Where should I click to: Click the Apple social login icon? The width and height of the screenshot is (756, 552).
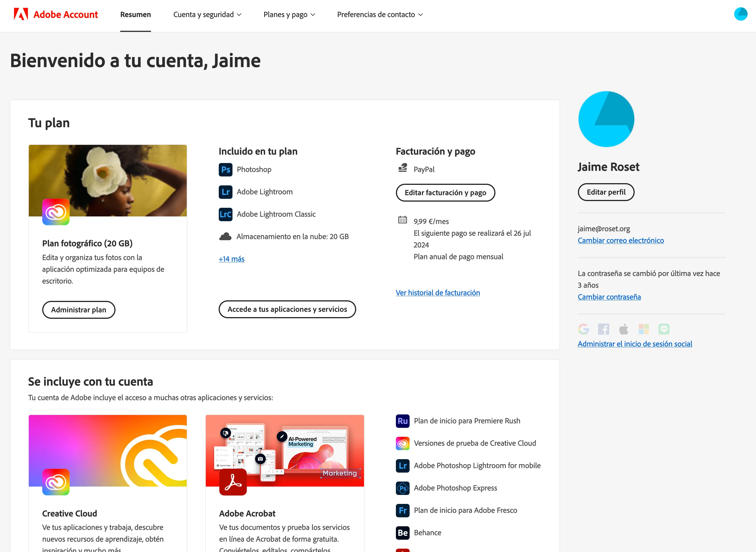coord(623,329)
